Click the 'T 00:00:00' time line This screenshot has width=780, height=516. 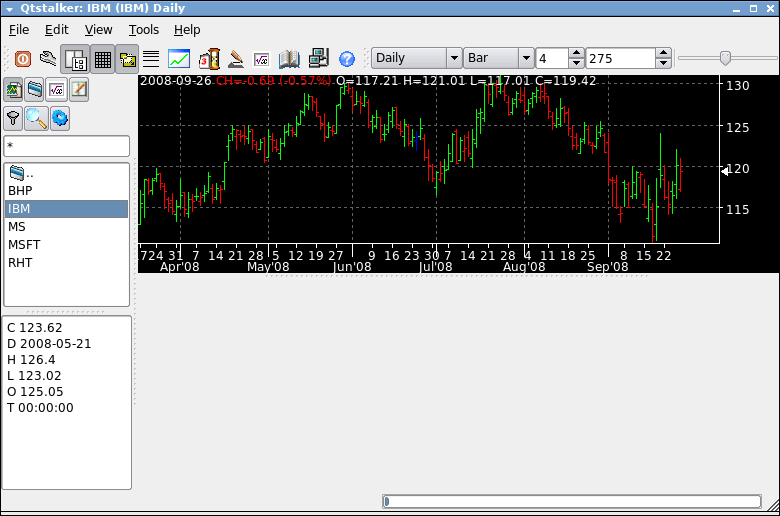coord(40,408)
